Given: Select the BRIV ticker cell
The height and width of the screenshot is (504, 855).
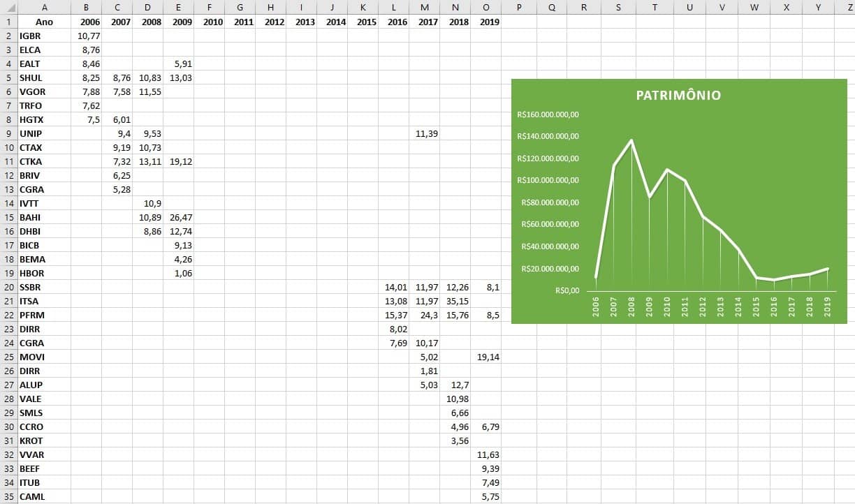Looking at the screenshot, I should [44, 175].
